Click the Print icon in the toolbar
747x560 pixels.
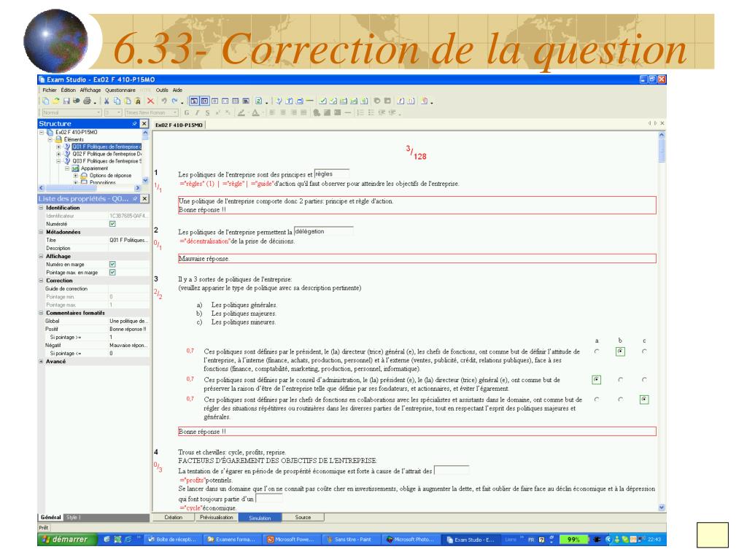click(88, 101)
